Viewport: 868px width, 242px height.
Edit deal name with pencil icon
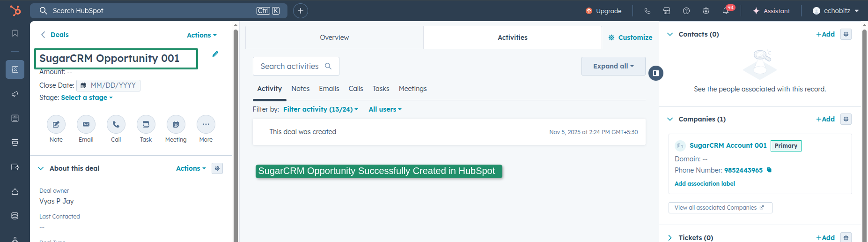tap(215, 54)
